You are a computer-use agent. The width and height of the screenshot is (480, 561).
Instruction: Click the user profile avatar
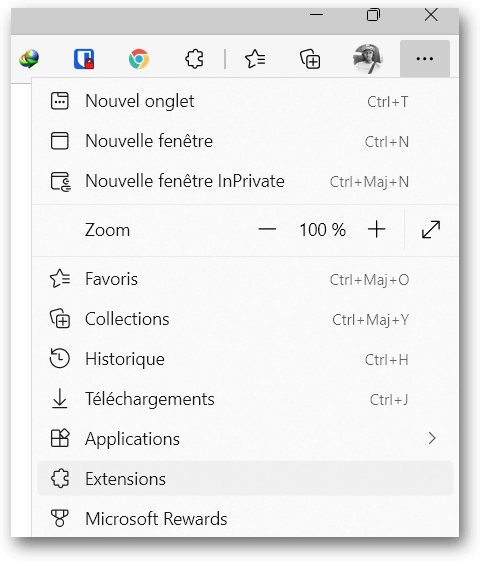tap(367, 59)
